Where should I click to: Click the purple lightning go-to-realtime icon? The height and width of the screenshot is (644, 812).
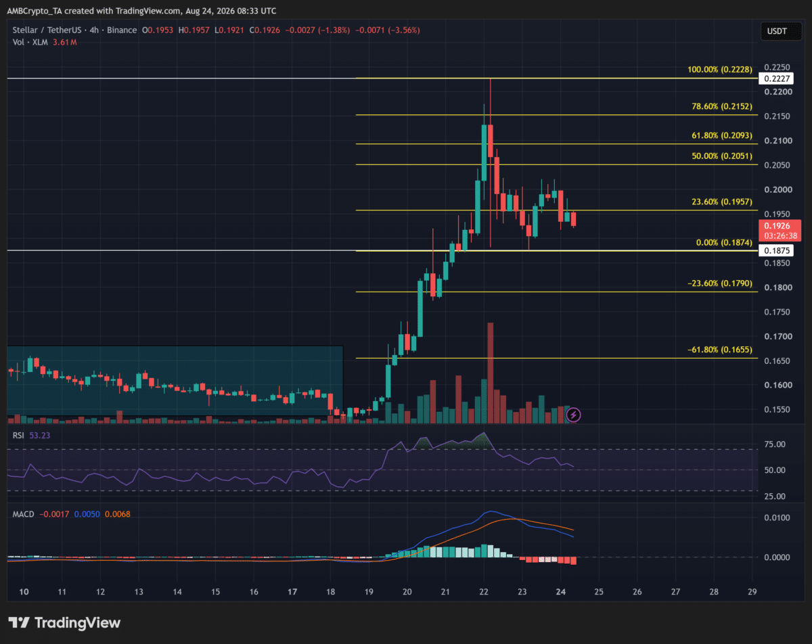point(573,415)
